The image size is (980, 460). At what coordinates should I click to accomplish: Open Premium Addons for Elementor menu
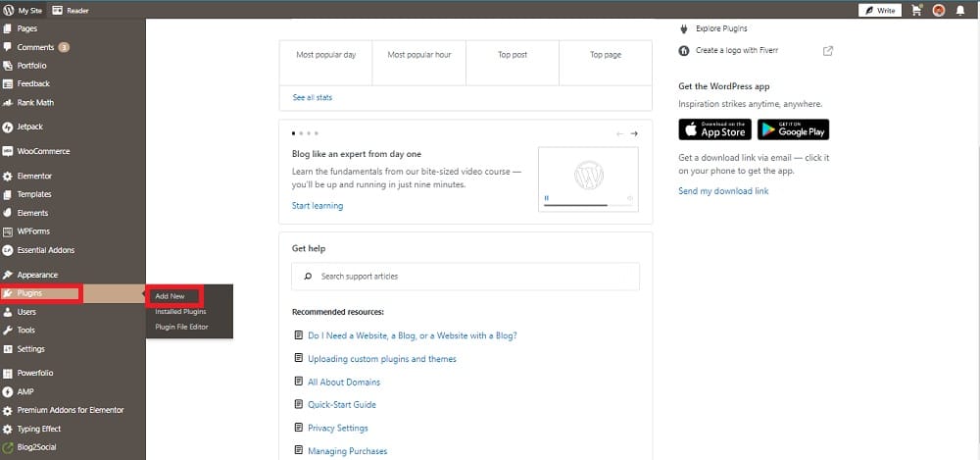pos(70,411)
